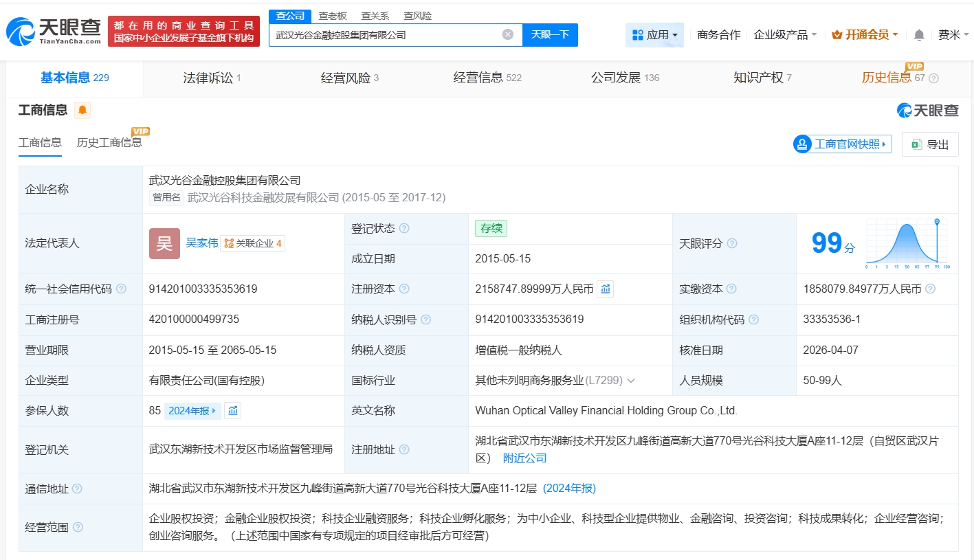Click the orange notification bell beside 工商信息
The width and height of the screenshot is (974, 560).
pyautogui.click(x=82, y=110)
